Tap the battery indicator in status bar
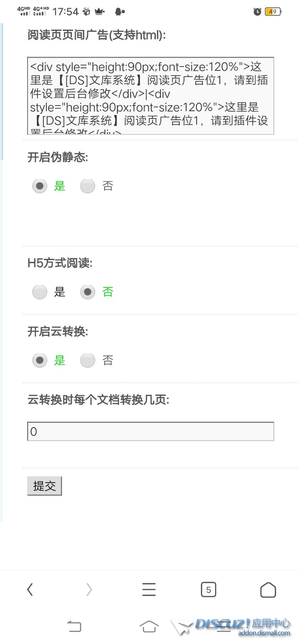298x644 pixels. pos(273,12)
